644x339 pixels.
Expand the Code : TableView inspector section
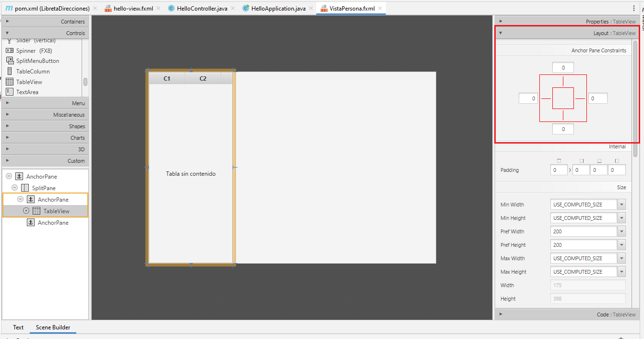(567, 315)
